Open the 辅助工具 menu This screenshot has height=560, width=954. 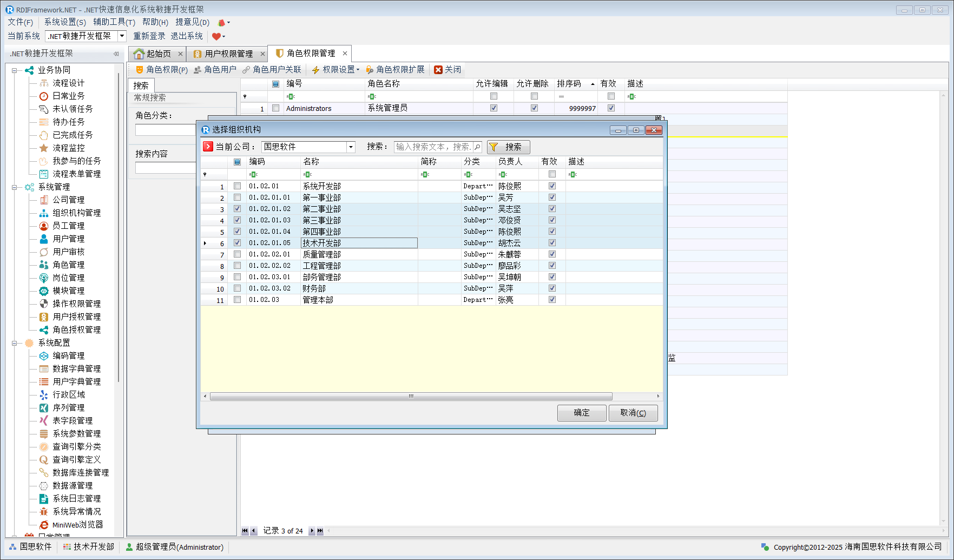114,22
